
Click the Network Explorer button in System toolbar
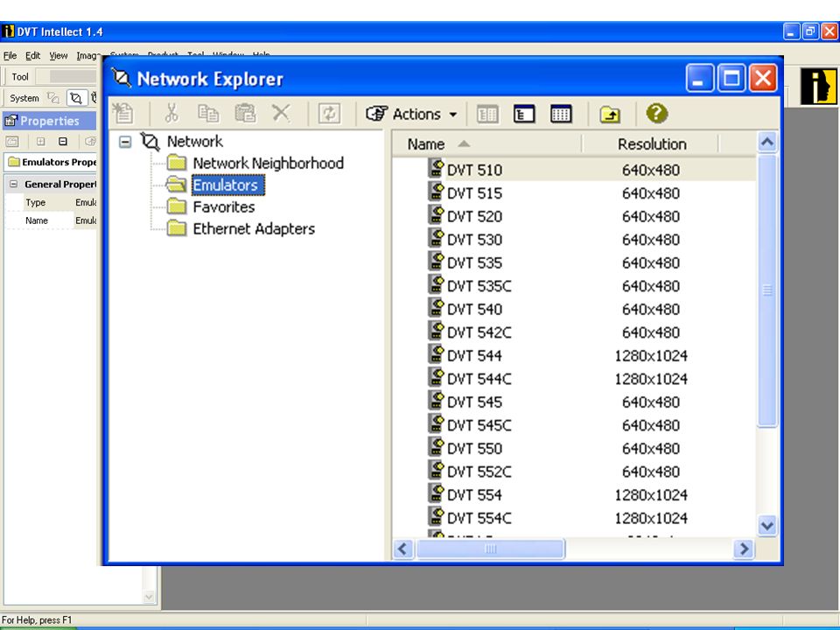[x=76, y=98]
